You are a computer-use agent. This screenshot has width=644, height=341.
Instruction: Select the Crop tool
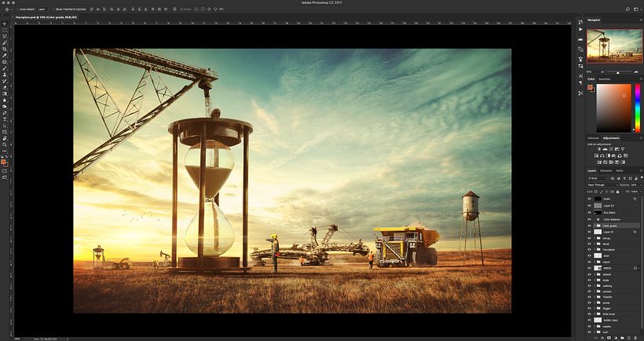point(5,49)
